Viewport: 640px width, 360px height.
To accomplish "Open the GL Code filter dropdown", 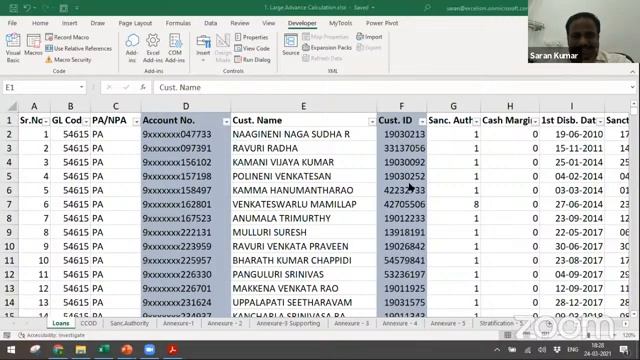I will click(x=86, y=121).
